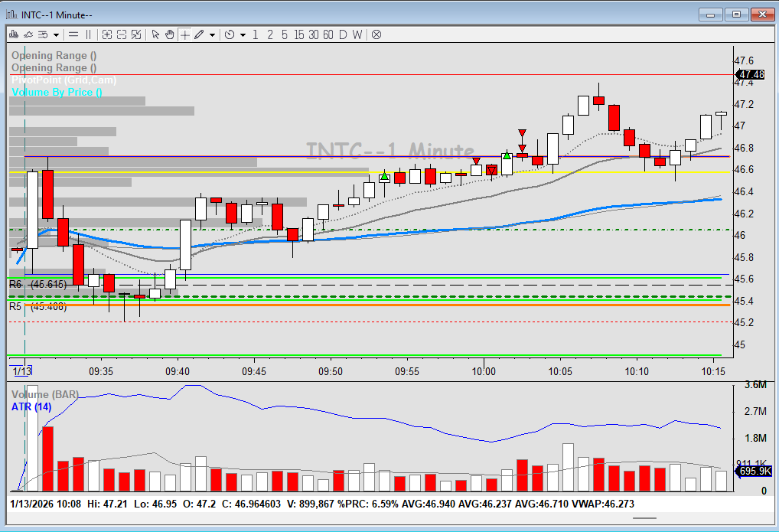Switch chart to 5 minute interval
The height and width of the screenshot is (532, 779).
[284, 34]
